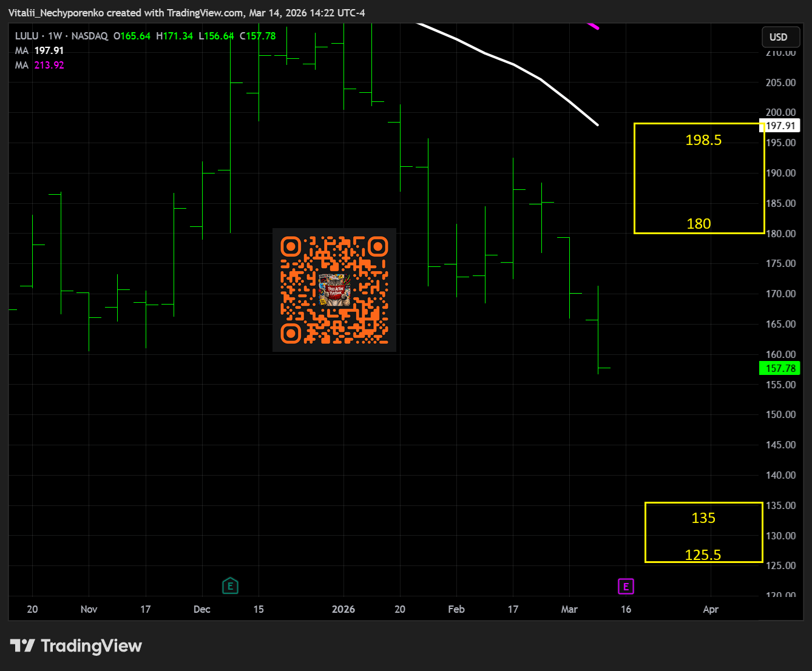Click the white 197.91 price-axis tag
The width and height of the screenshot is (812, 671).
click(780, 126)
